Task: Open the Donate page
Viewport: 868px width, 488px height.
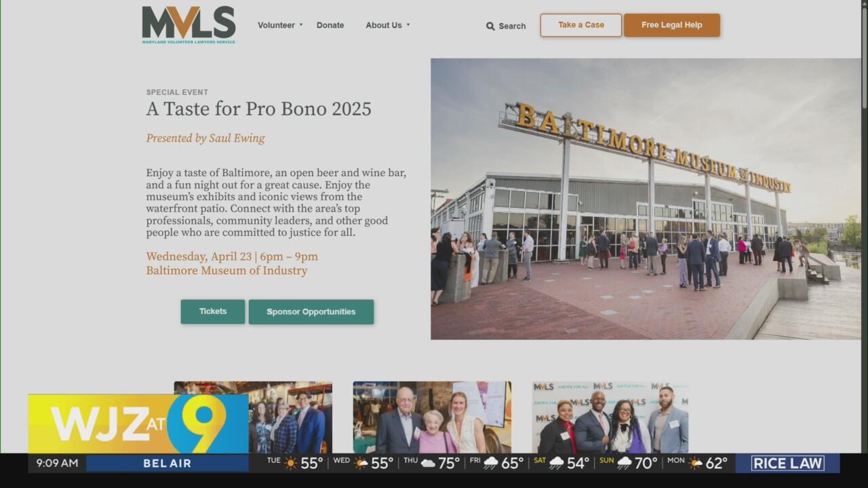Action: pyautogui.click(x=330, y=25)
